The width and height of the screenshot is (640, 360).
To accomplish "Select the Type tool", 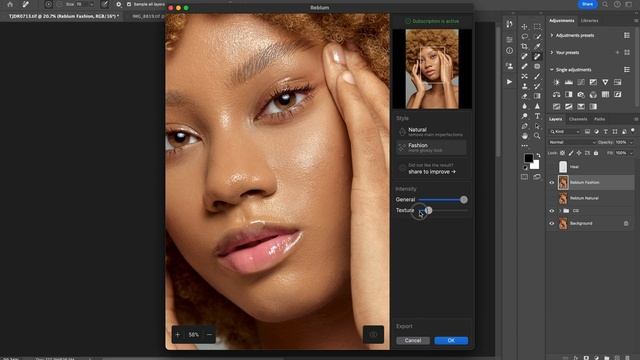I will [537, 116].
